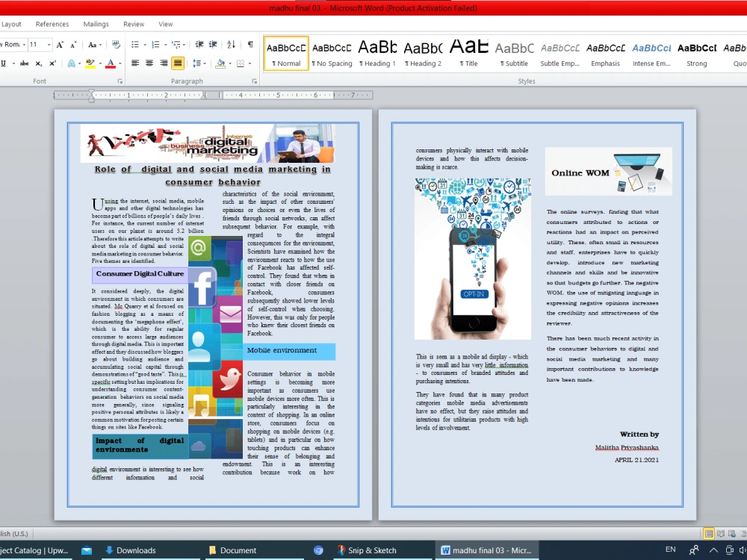Open Downloads from the taskbar
The image size is (747, 560).
pyautogui.click(x=130, y=550)
